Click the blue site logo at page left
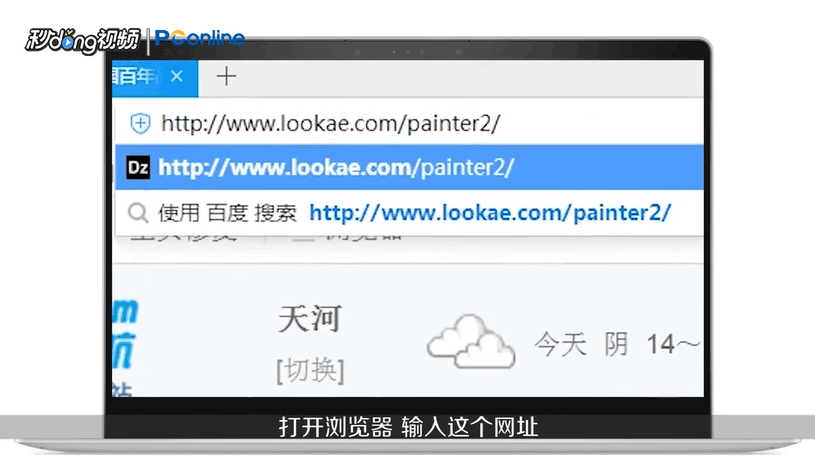 [x=125, y=346]
